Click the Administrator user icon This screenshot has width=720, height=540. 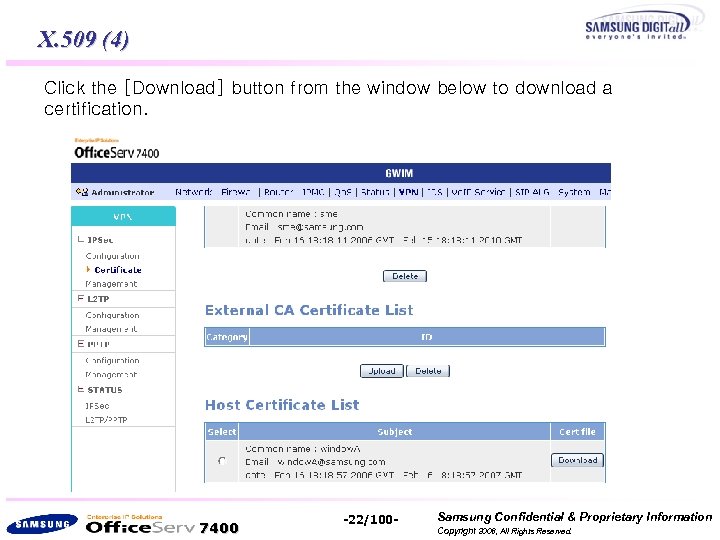point(82,191)
